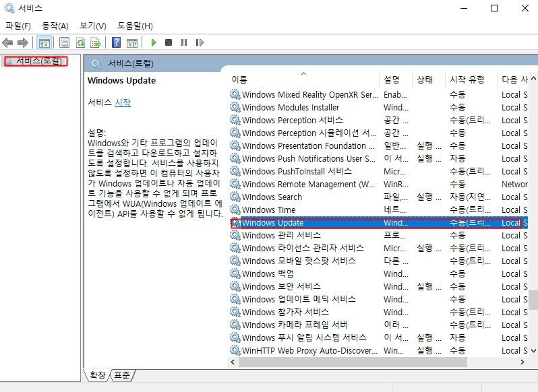Click the Refresh toolbar icon
This screenshot has height=392, width=538.
click(80, 43)
